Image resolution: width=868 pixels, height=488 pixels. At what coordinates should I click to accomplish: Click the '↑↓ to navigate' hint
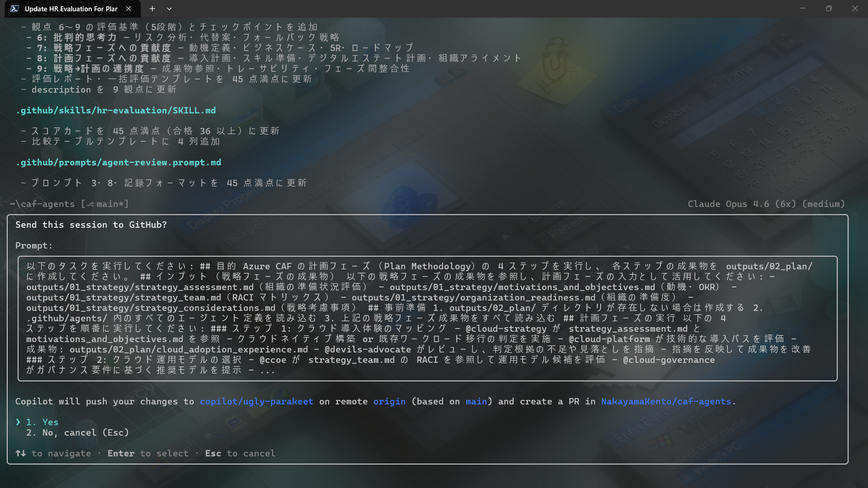coord(53,453)
